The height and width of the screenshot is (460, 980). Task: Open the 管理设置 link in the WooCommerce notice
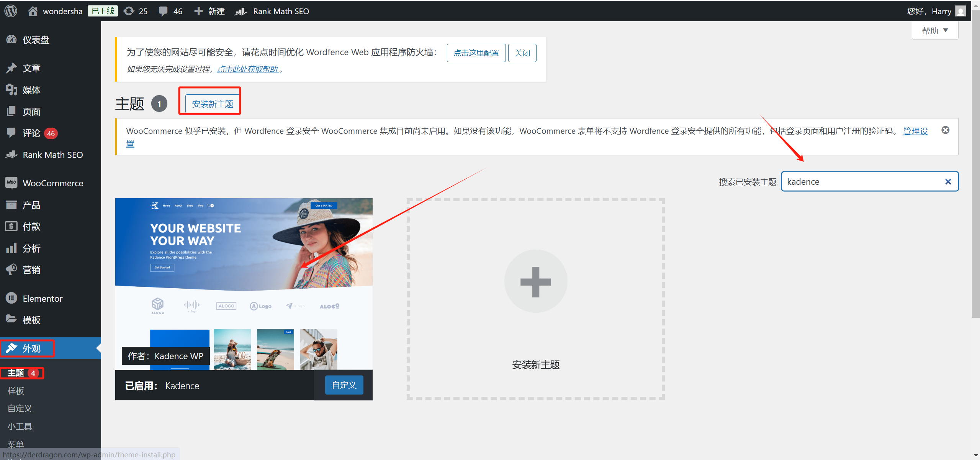(x=915, y=131)
